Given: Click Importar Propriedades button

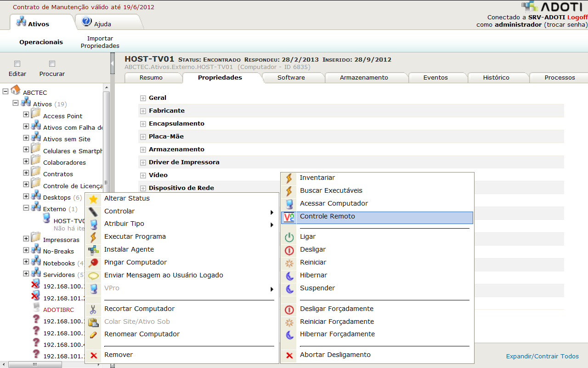Looking at the screenshot, I should click(x=100, y=42).
